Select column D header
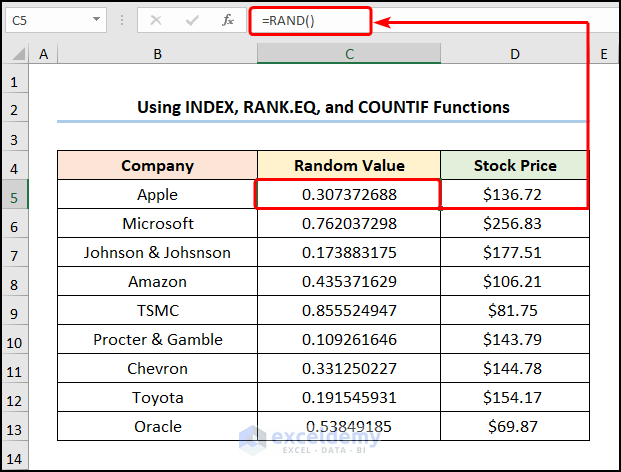This screenshot has width=621, height=472. tap(515, 54)
